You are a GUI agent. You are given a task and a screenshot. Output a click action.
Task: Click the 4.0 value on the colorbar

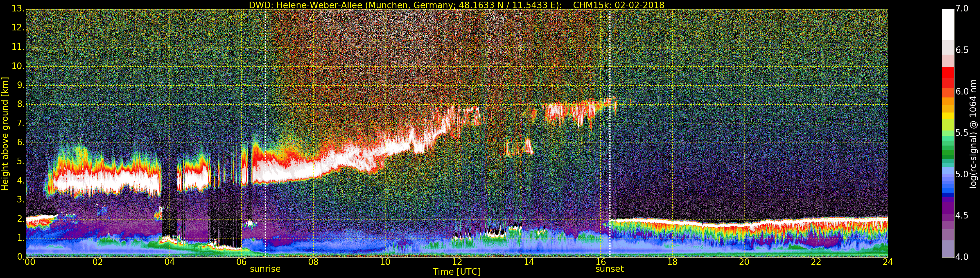[962, 257]
